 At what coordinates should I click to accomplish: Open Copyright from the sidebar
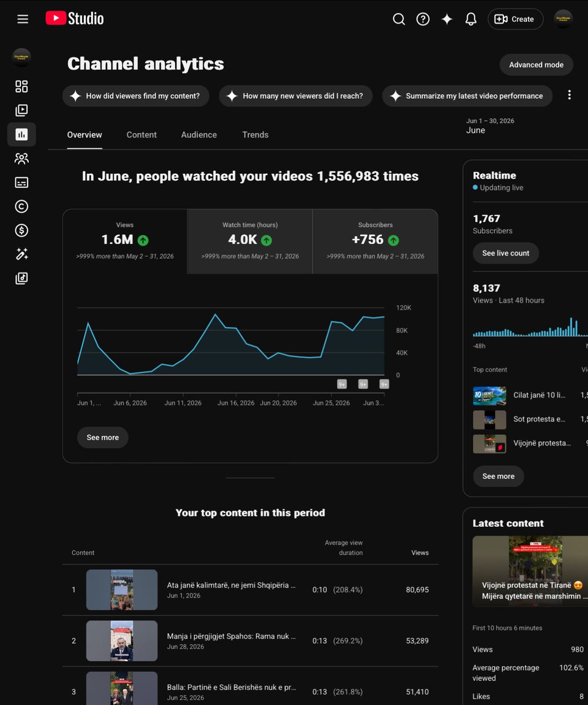[22, 206]
